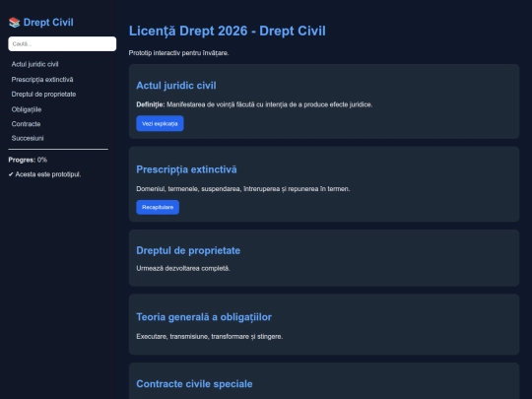532x399 pixels.
Task: Click the books emoji icon beside Drept Civil
Action: (x=14, y=23)
